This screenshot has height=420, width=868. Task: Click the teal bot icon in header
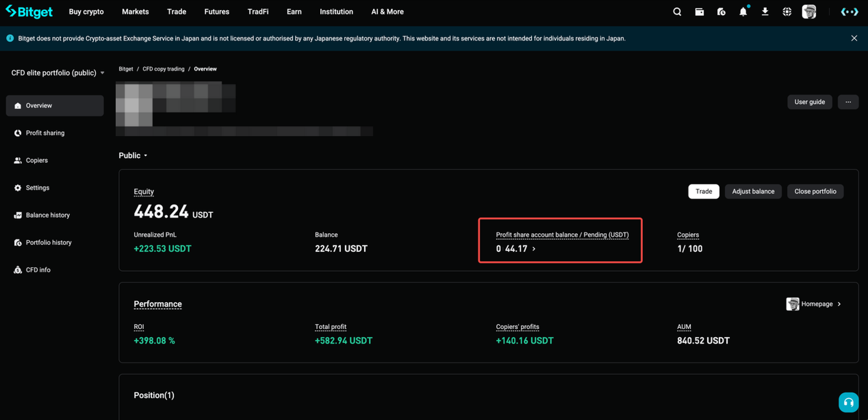tap(850, 12)
